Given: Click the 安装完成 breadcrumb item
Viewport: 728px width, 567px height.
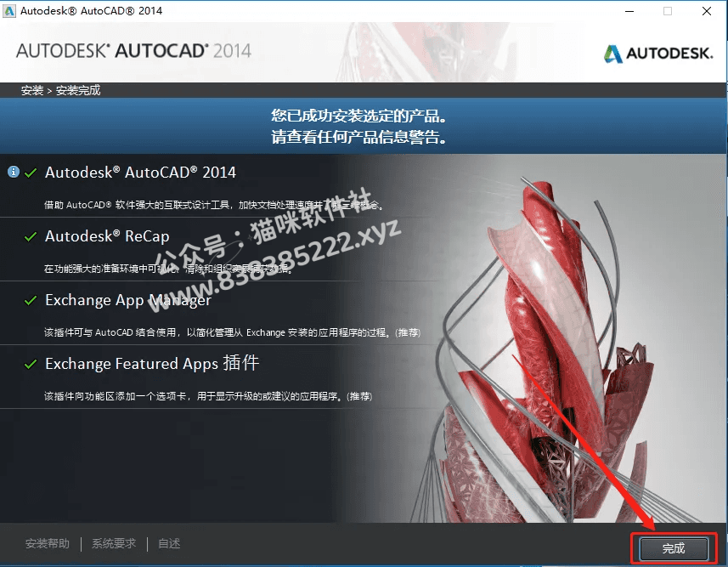Looking at the screenshot, I should 78,90.
